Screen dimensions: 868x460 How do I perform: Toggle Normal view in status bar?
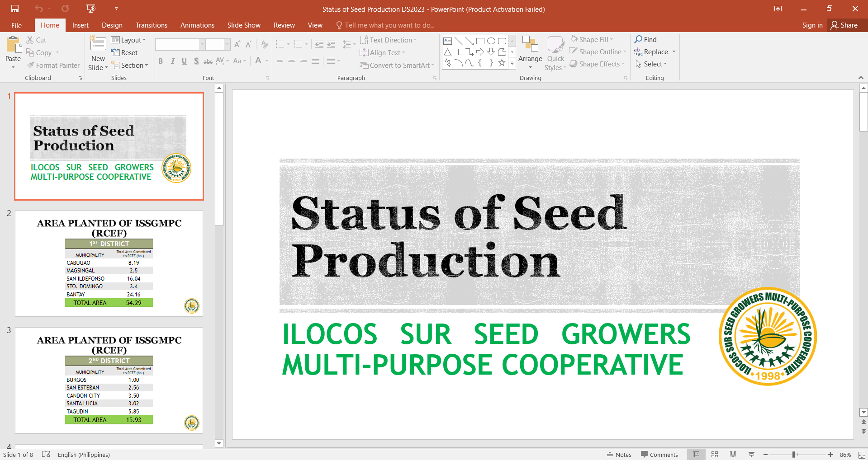(x=696, y=455)
